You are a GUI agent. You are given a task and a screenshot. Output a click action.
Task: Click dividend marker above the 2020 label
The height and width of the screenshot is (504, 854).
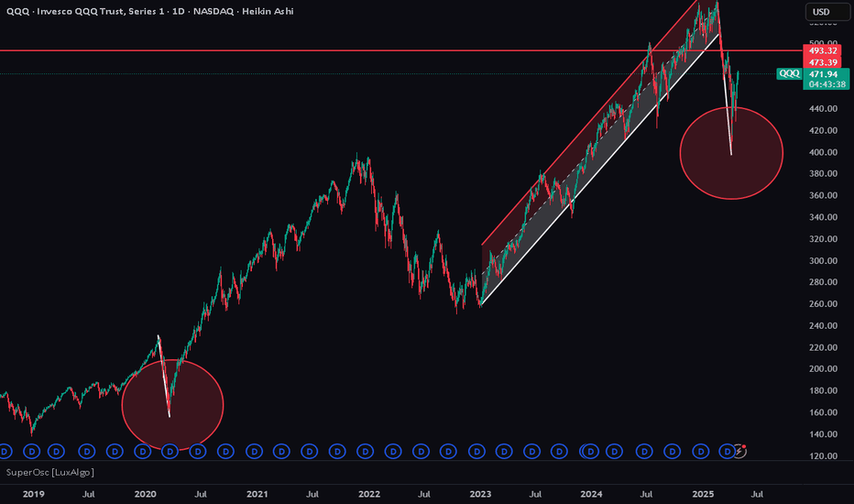[x=143, y=451]
